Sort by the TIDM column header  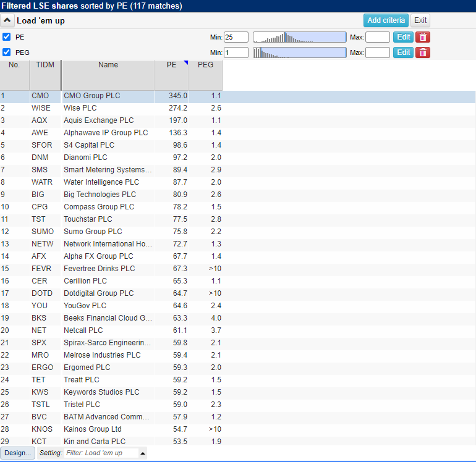coord(45,75)
